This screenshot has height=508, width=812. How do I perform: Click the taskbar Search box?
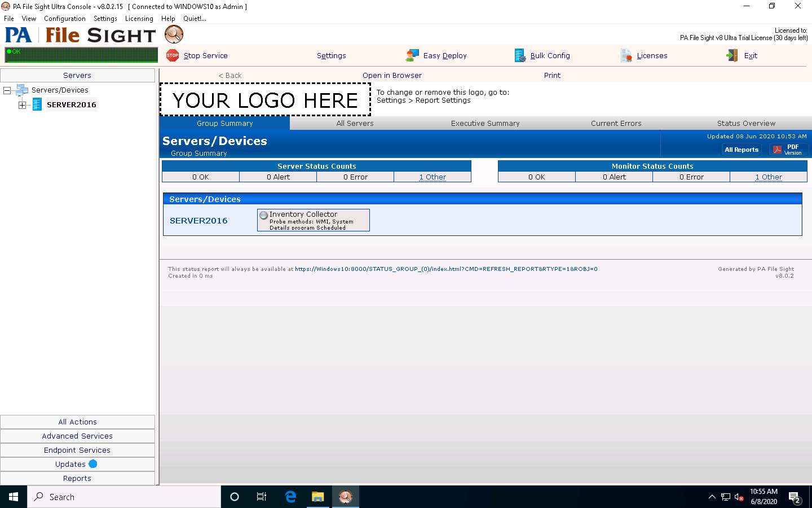click(124, 497)
